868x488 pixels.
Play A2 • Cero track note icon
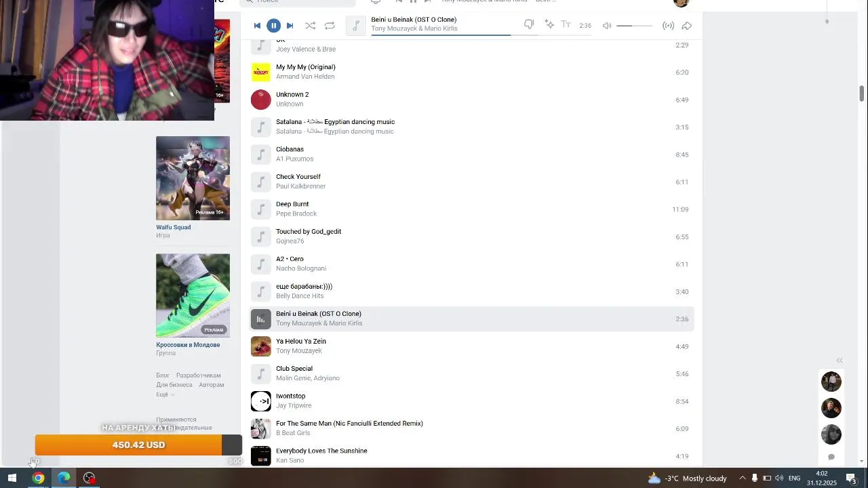tap(261, 264)
